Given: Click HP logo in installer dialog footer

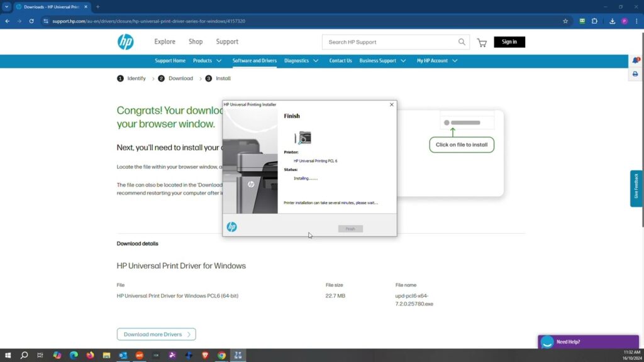Looking at the screenshot, I should coord(231,227).
